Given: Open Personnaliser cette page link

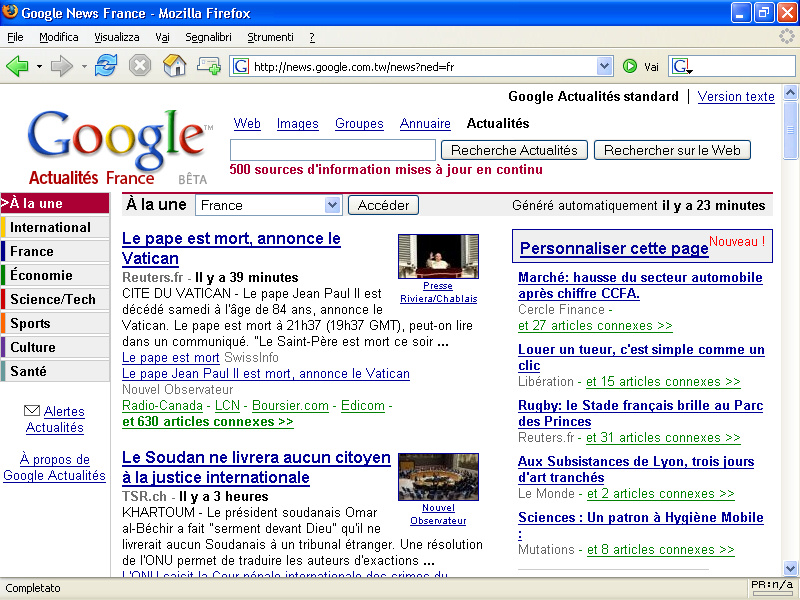Looking at the screenshot, I should click(x=614, y=248).
